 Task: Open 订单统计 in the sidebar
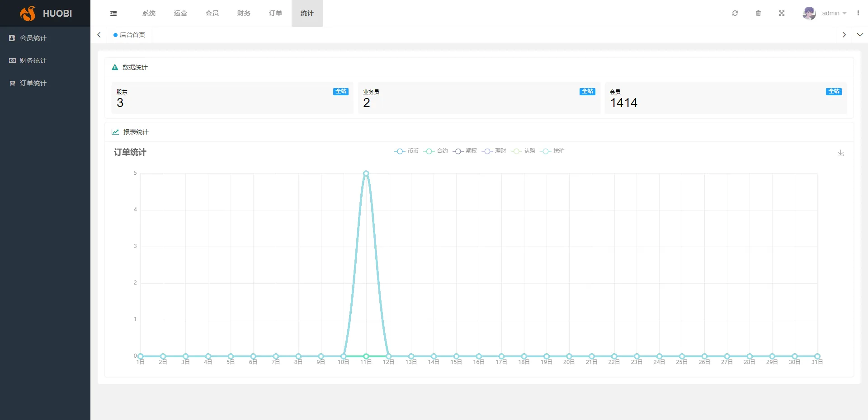(33, 83)
